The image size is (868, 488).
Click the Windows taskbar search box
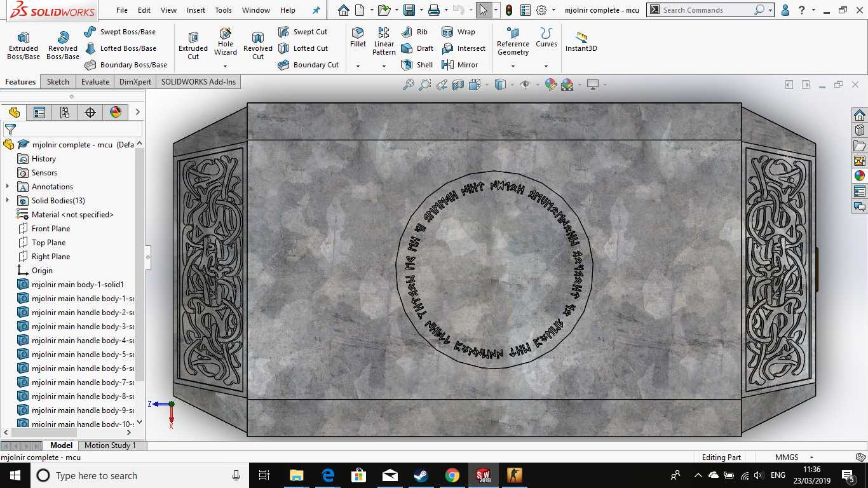click(x=140, y=475)
